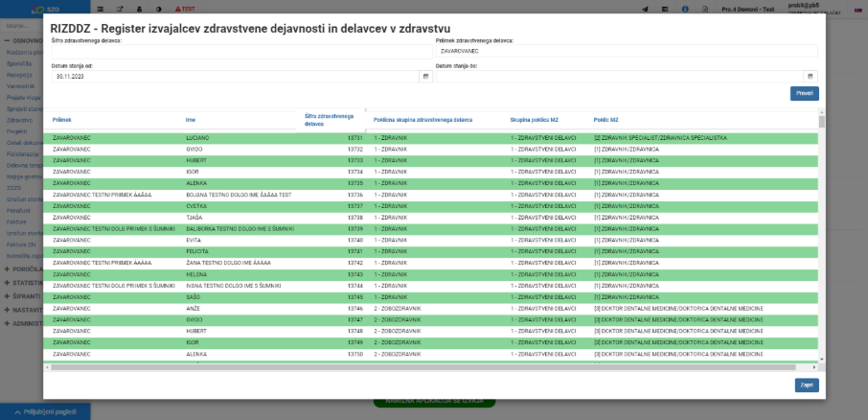
Task: Click the horizontal scrollbar of results table
Action: (x=423, y=367)
